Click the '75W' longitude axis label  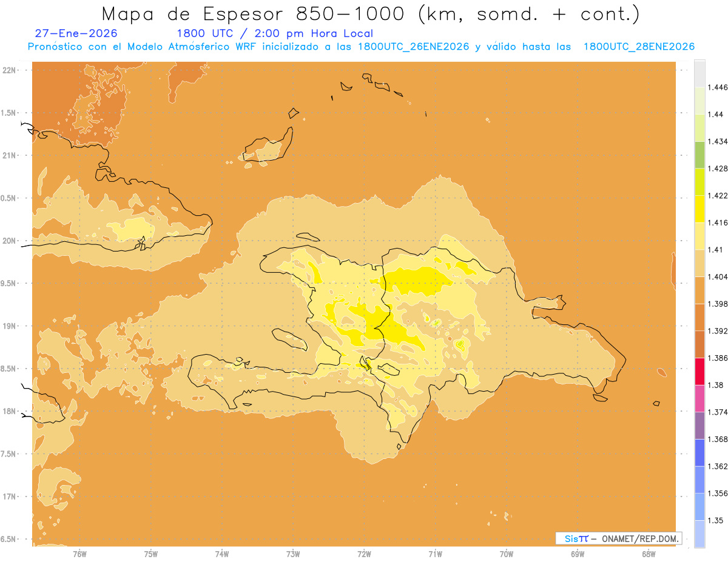click(x=151, y=554)
